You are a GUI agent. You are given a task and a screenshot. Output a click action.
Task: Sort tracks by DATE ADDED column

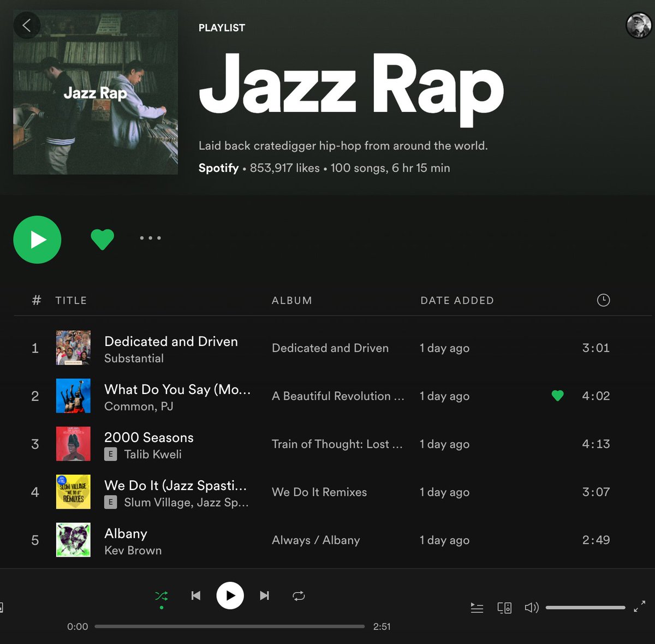(x=457, y=300)
